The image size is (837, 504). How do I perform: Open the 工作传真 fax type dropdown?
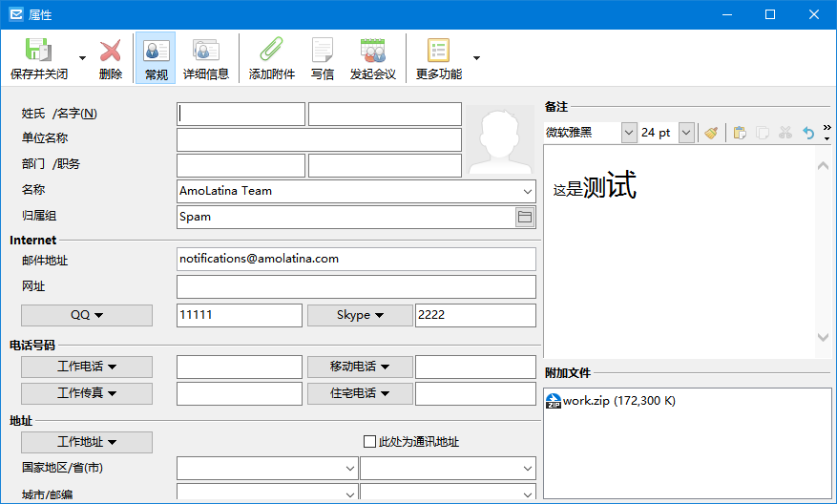(x=87, y=393)
